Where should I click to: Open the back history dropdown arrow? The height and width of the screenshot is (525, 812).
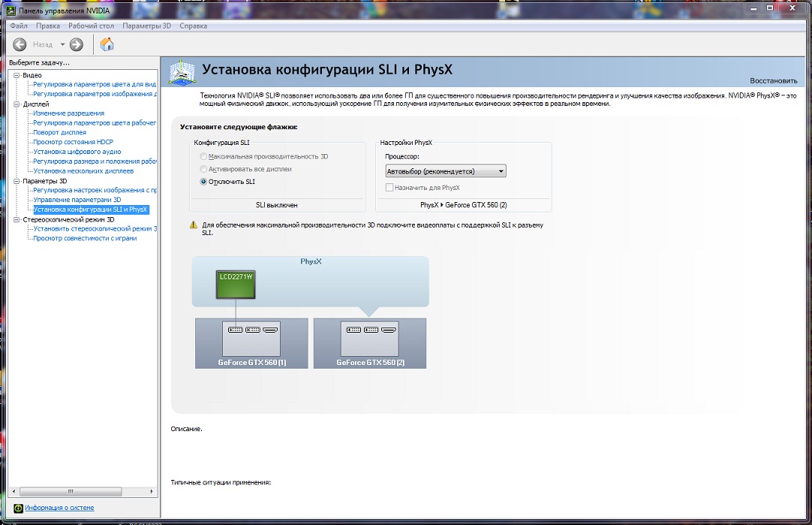tap(62, 44)
